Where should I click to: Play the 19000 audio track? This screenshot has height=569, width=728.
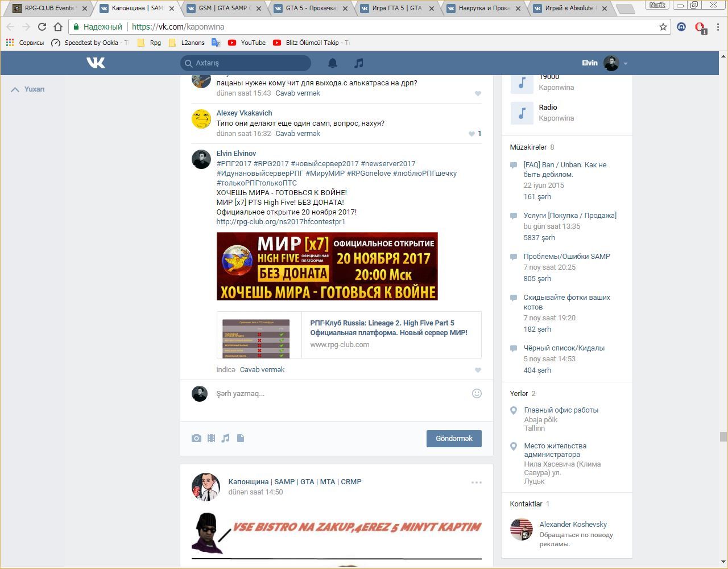[522, 83]
